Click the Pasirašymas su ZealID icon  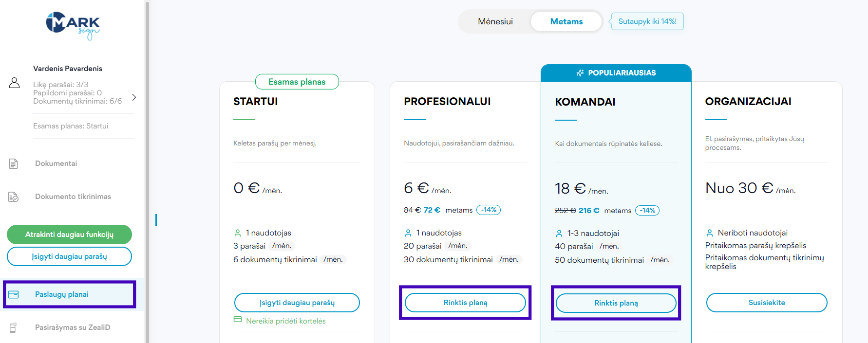point(14,327)
